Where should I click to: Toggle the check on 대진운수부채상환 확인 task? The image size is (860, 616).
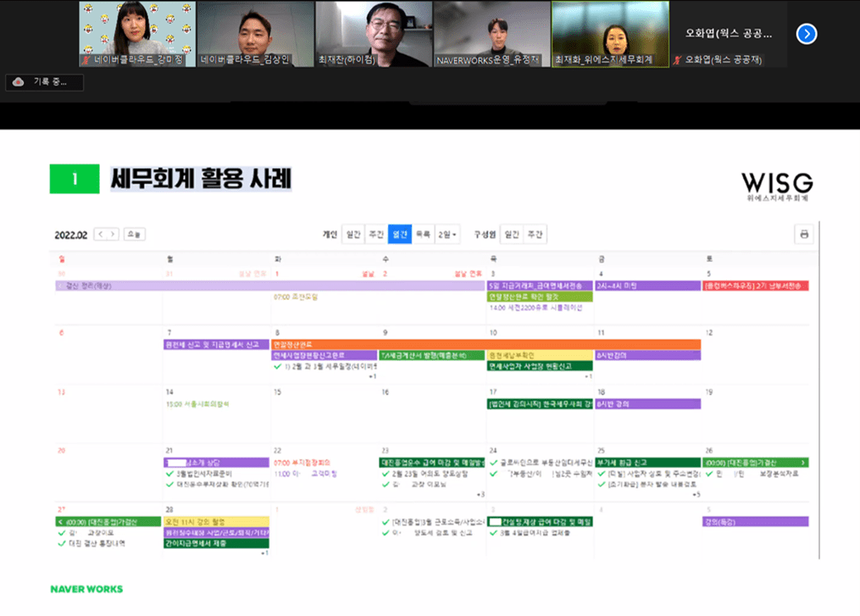pos(169,485)
